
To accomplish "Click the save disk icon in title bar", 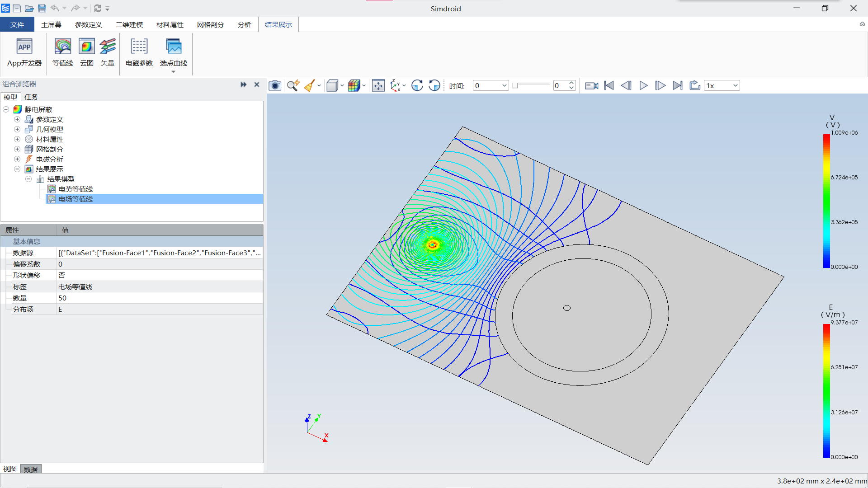I will click(42, 8).
